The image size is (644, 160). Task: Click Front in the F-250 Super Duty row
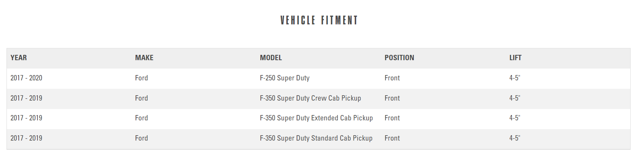tap(392, 78)
